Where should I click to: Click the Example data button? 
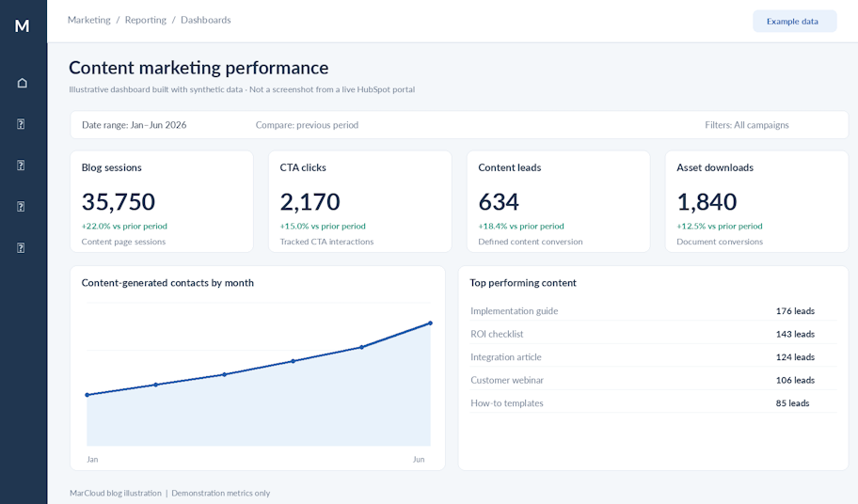point(795,22)
